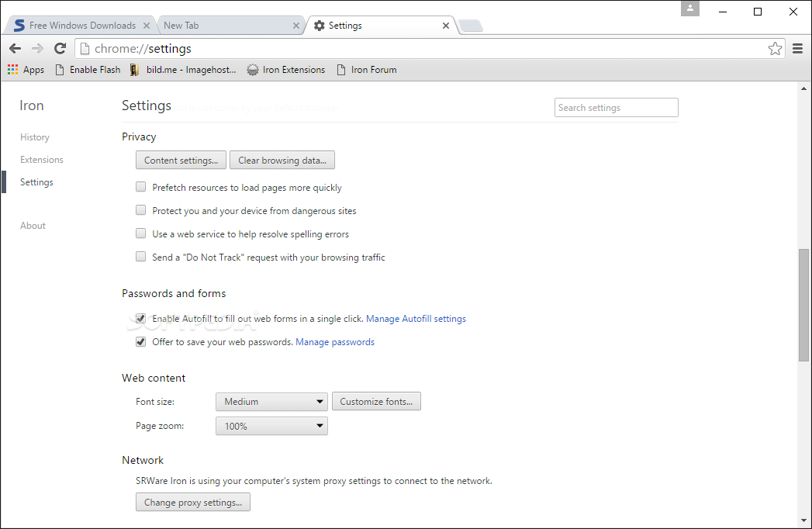Open the Enable Flash bookmark
The image size is (812, 529).
[88, 70]
